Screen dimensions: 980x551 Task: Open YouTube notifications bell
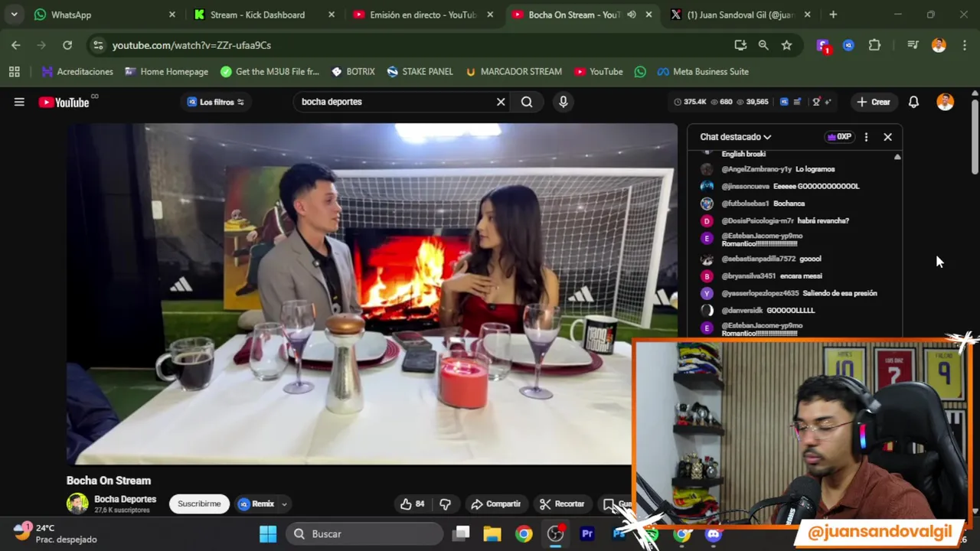point(913,102)
